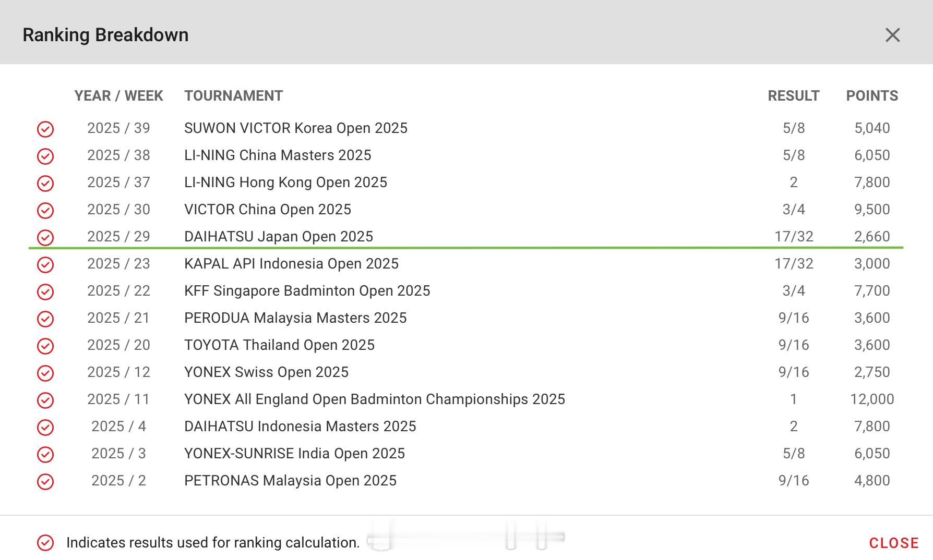Click the 2,660 points value for Japan Open

(872, 237)
